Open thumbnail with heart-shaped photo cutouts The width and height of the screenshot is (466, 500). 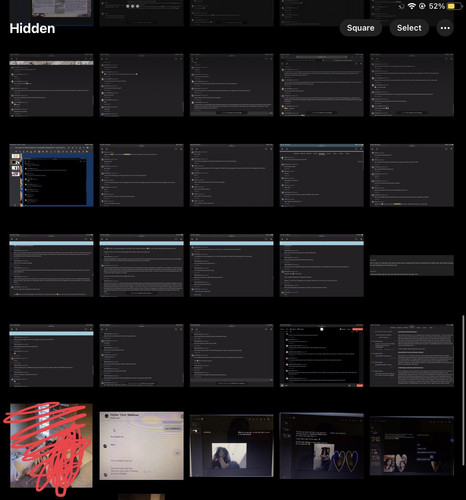[x=322, y=446]
